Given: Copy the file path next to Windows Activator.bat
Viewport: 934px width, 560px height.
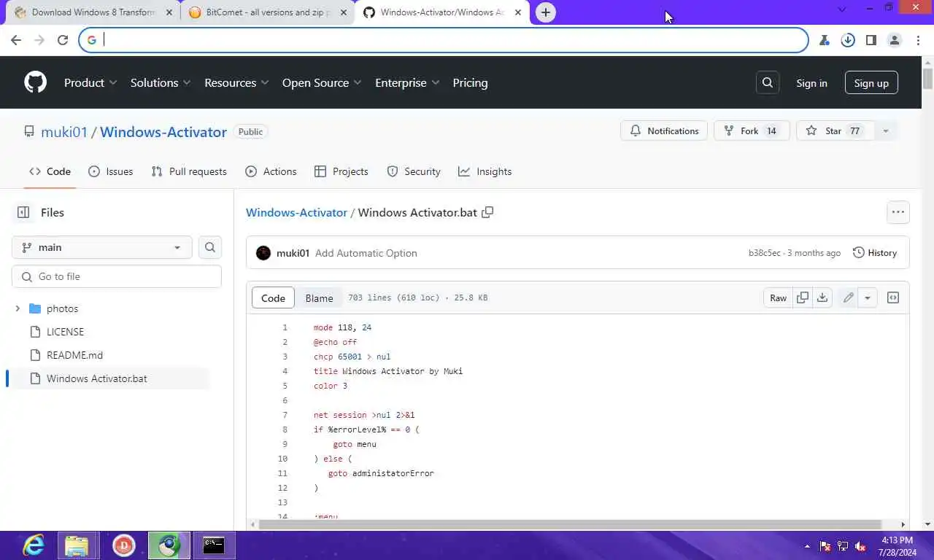Looking at the screenshot, I should point(487,212).
